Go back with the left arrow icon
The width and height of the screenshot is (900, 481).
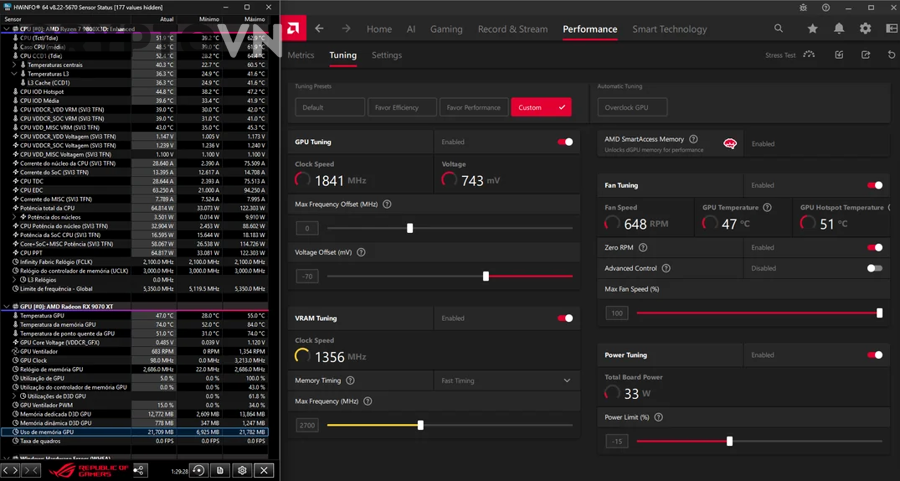[320, 29]
